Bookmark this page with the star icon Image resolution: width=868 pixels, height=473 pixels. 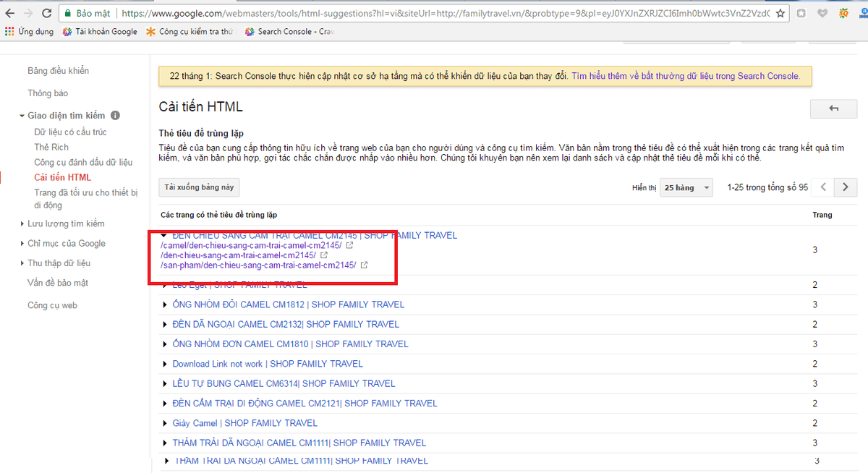[x=780, y=13]
